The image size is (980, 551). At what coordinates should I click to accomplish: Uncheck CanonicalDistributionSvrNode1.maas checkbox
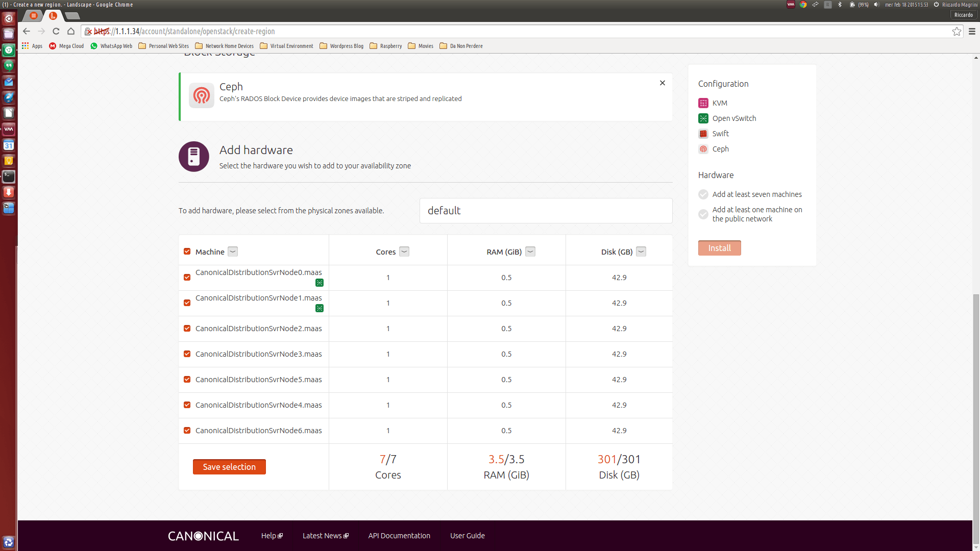click(187, 303)
